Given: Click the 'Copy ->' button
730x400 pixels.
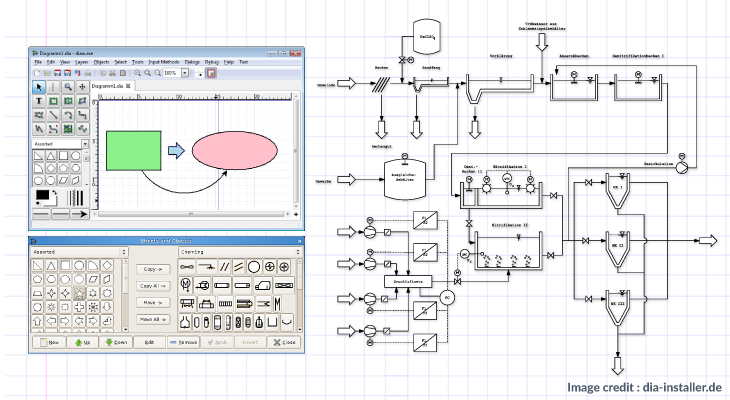Looking at the screenshot, I should 151,270.
